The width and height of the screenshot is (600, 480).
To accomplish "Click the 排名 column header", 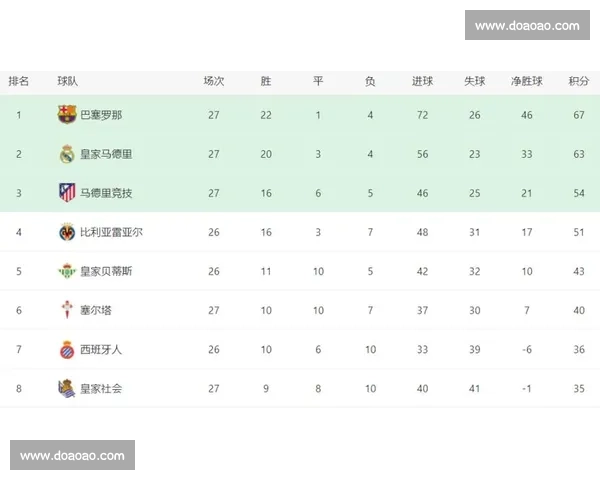I will click(18, 81).
